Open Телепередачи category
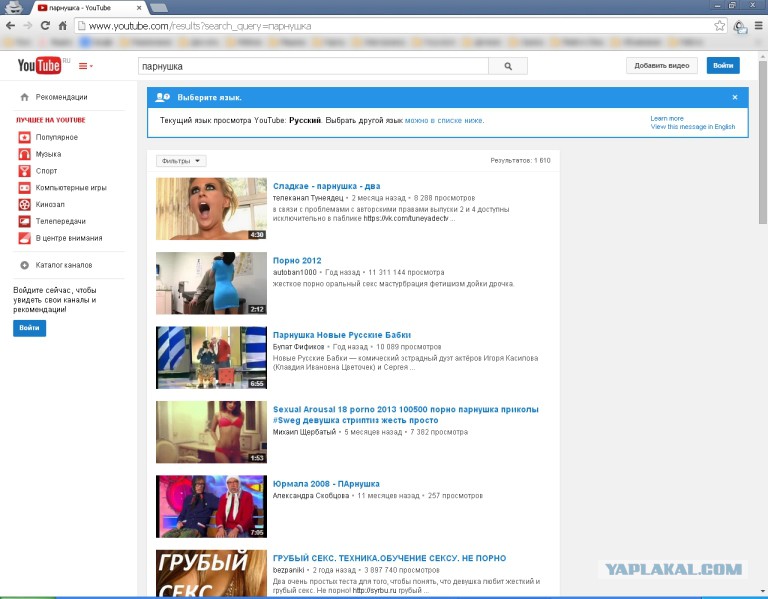This screenshot has height=599, width=768. point(60,221)
